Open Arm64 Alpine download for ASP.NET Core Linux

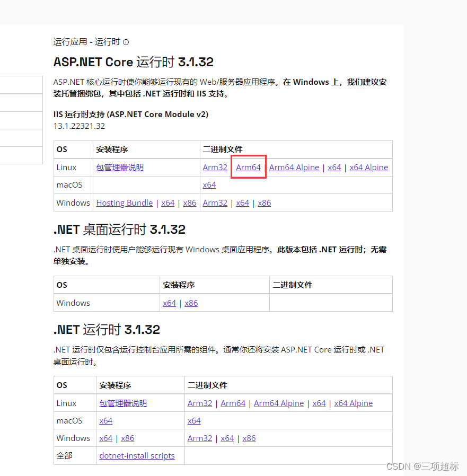294,167
